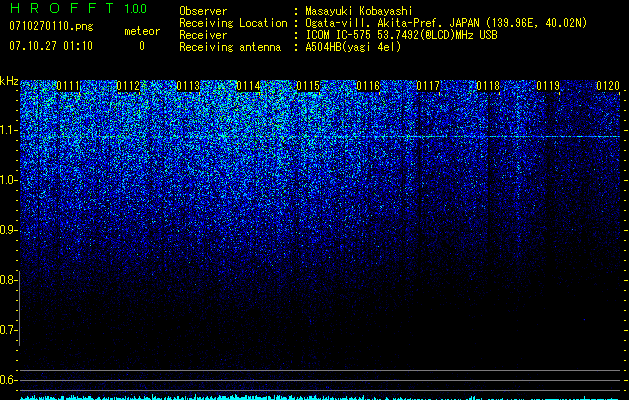
Task: Click the 1.0 kHz axis label
Action: pos(8,180)
